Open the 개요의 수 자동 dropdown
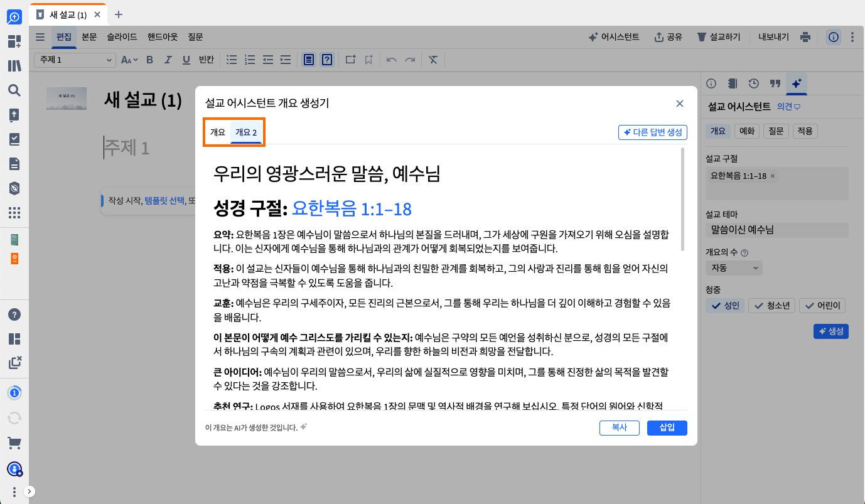The width and height of the screenshot is (865, 504). point(734,268)
